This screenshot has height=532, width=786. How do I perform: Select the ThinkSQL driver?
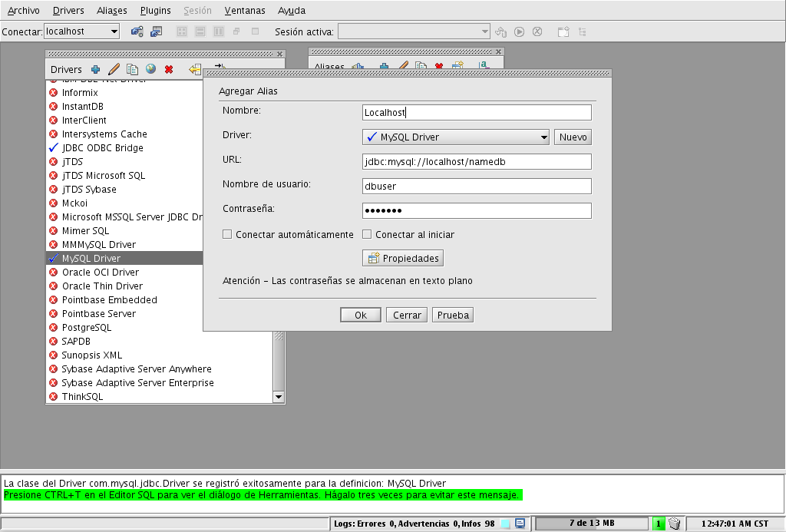(160, 397)
